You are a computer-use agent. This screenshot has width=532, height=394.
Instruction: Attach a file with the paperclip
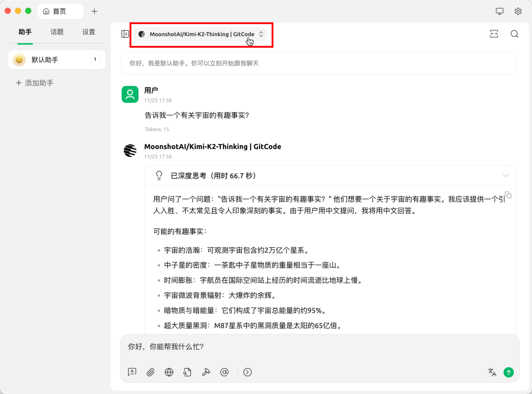[150, 372]
